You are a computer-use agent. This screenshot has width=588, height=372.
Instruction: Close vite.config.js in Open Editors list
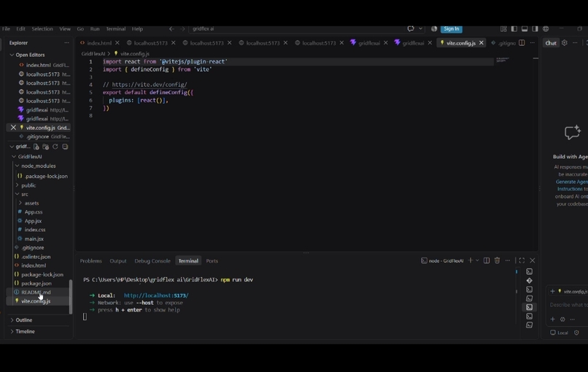(13, 128)
